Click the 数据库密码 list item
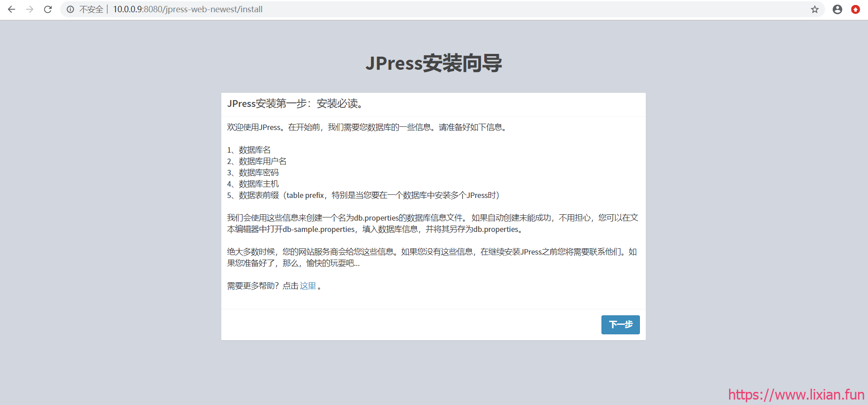868x405 pixels. [258, 173]
